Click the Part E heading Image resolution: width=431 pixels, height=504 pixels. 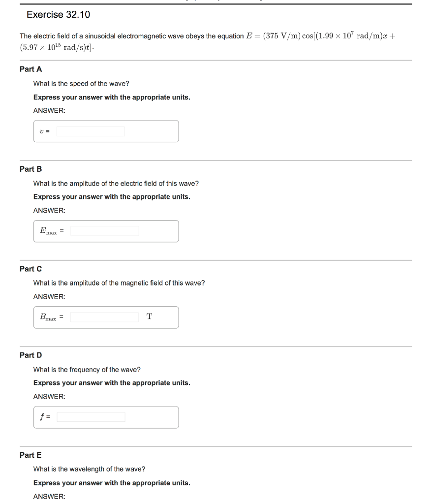coord(31,455)
